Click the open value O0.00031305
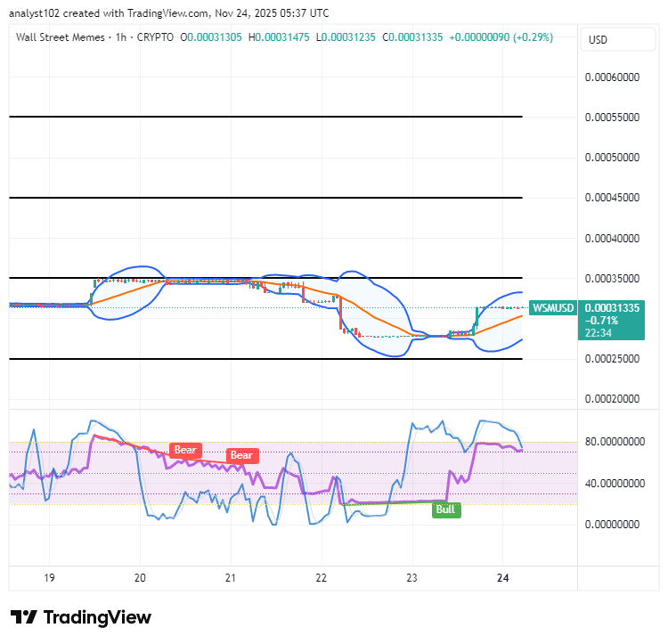 [x=211, y=37]
